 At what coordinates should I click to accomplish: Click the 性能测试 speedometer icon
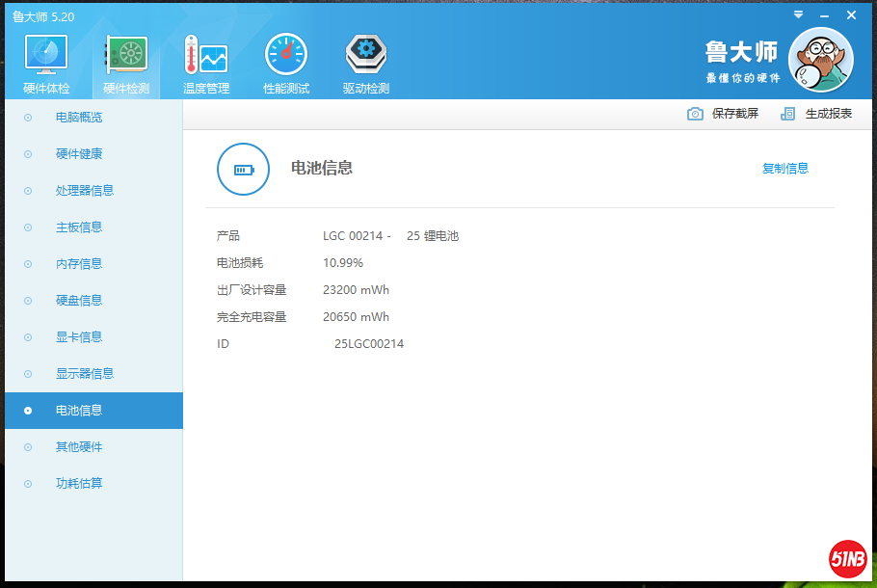tap(286, 56)
